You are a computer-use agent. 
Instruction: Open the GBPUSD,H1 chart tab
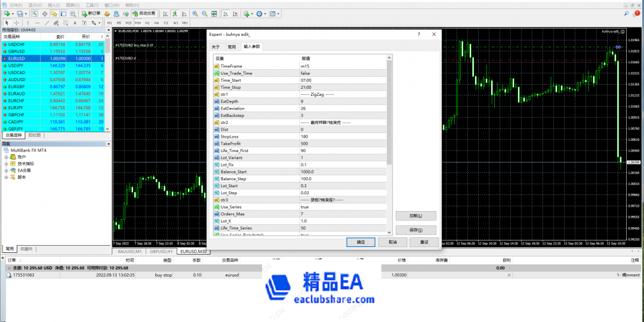coord(161,252)
